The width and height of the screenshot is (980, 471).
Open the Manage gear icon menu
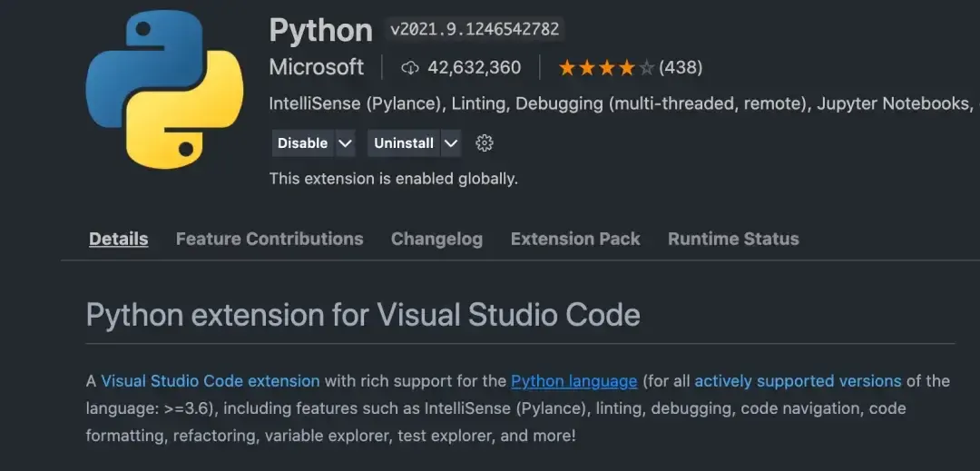485,143
